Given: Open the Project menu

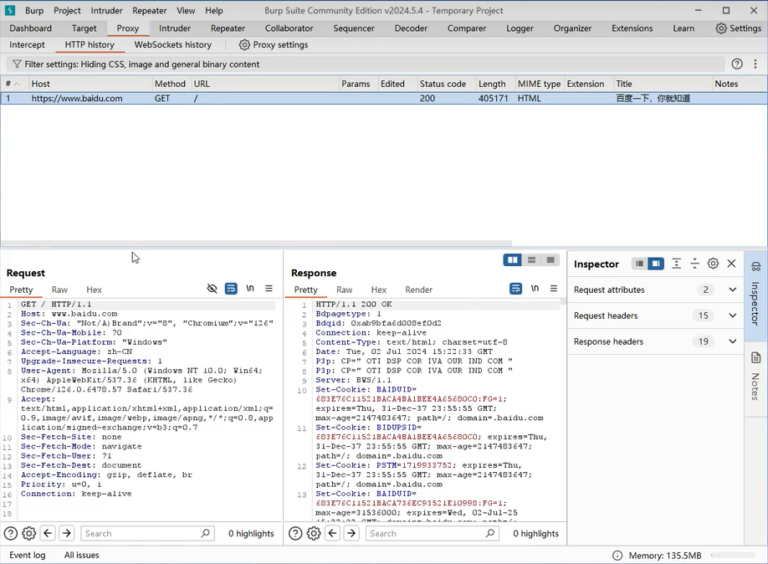Looking at the screenshot, I should pyautogui.click(x=67, y=10).
